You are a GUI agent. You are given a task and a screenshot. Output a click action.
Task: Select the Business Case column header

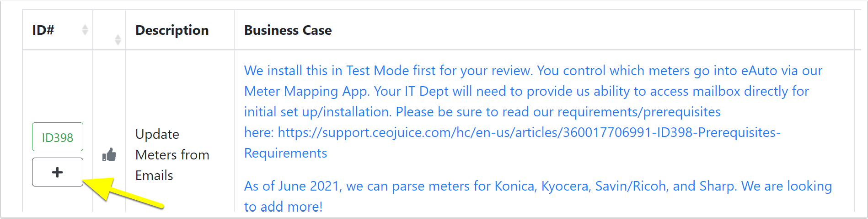point(288,30)
